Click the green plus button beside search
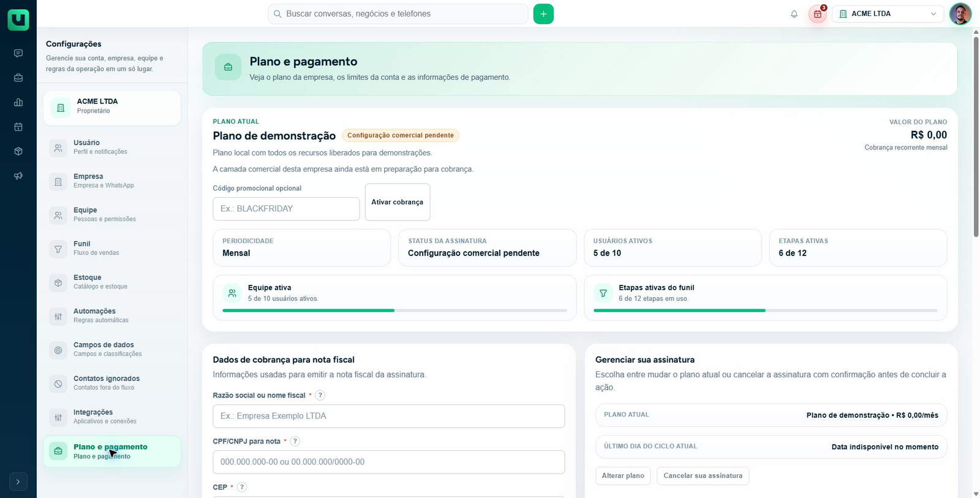 coord(543,13)
